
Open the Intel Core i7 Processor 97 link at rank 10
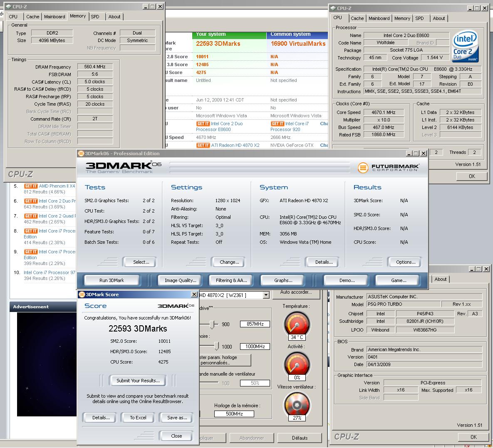click(x=50, y=272)
